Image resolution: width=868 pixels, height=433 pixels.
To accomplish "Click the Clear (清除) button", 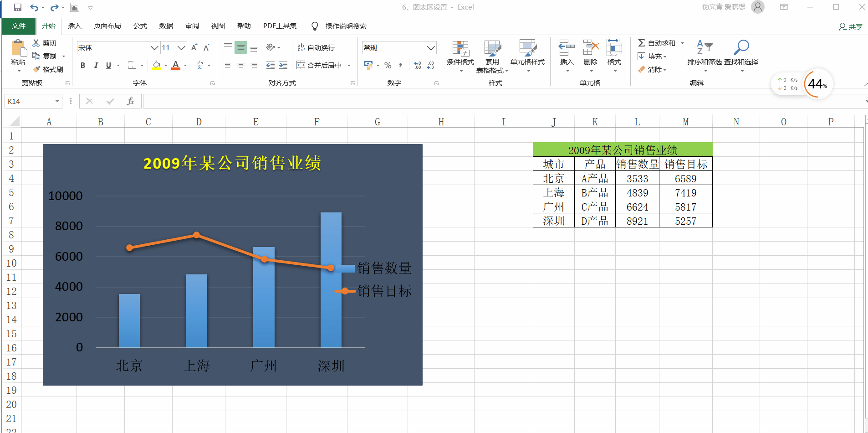I will (652, 69).
